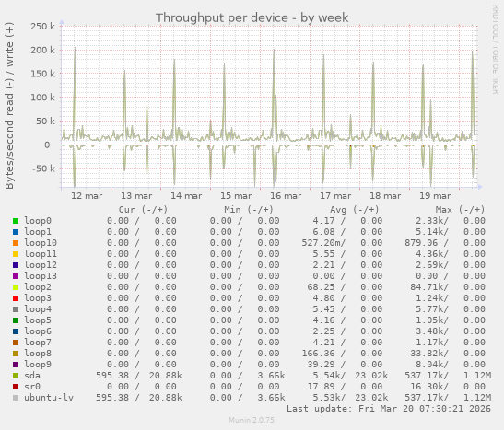Click the loop1 blue legend swatch
504x430 pixels.
coord(16,232)
